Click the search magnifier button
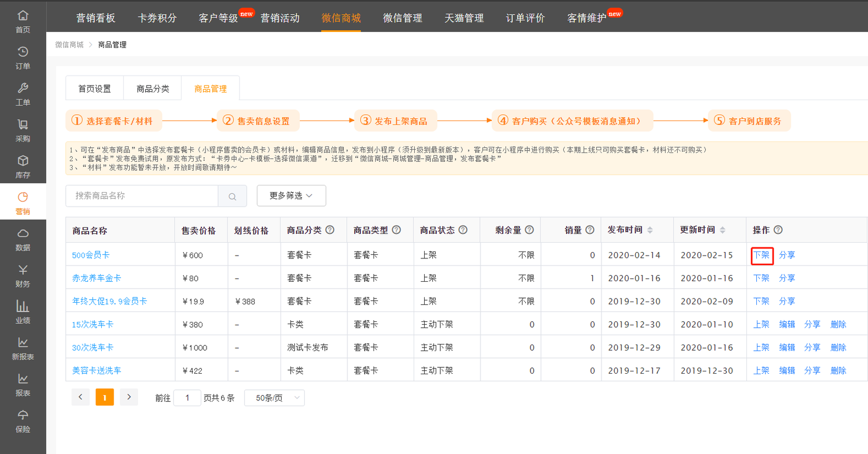This screenshot has width=868, height=454. (x=232, y=196)
